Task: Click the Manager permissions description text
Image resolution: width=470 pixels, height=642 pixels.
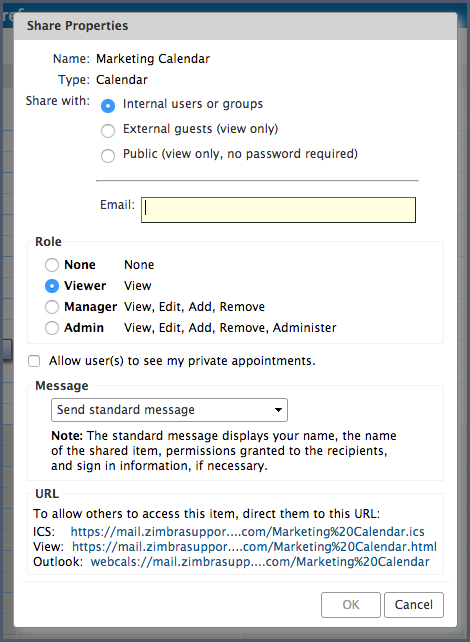Action: [x=194, y=307]
